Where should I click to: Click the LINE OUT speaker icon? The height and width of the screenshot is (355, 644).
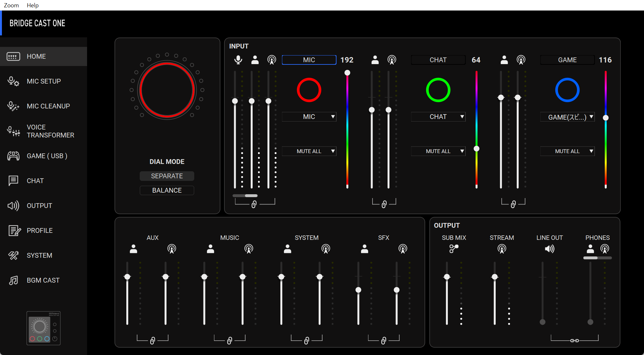click(x=550, y=249)
